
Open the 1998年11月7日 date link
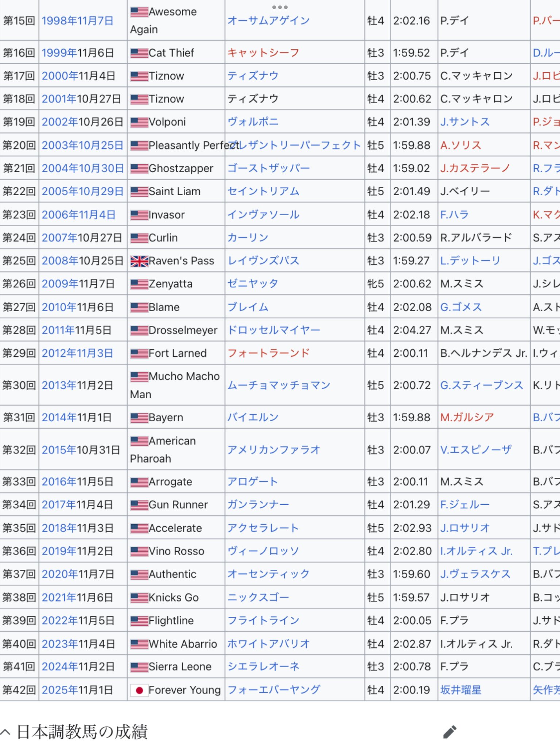coord(78,21)
